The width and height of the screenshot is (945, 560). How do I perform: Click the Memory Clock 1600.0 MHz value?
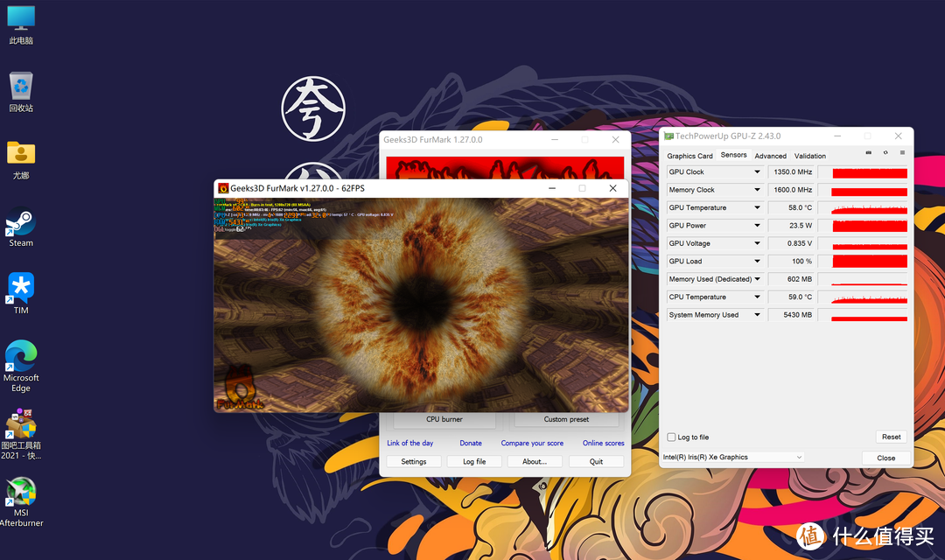[x=791, y=190]
